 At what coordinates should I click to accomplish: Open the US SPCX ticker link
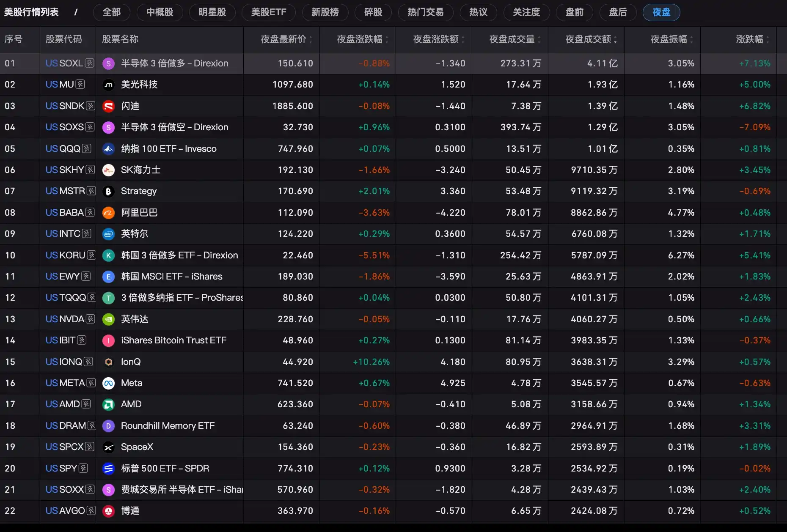pos(65,447)
